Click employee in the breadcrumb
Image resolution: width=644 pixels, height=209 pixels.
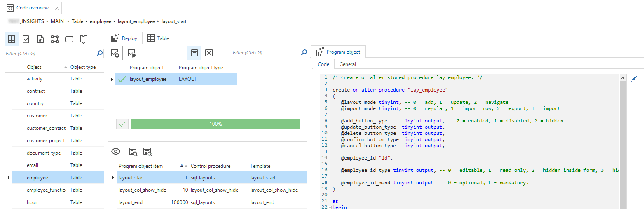(x=101, y=21)
